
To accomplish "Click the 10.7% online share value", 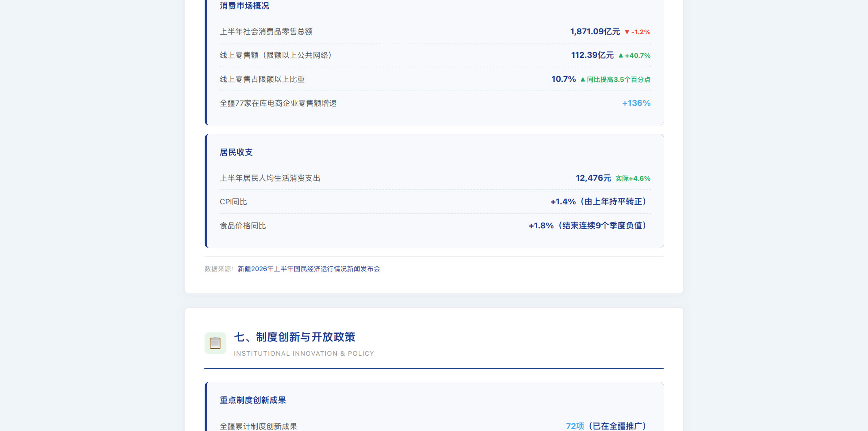I will click(563, 79).
